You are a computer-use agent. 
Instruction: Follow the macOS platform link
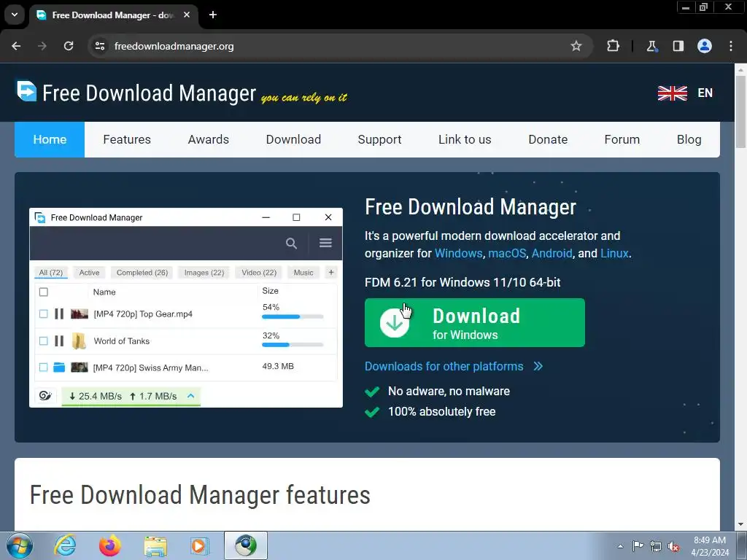pos(507,253)
